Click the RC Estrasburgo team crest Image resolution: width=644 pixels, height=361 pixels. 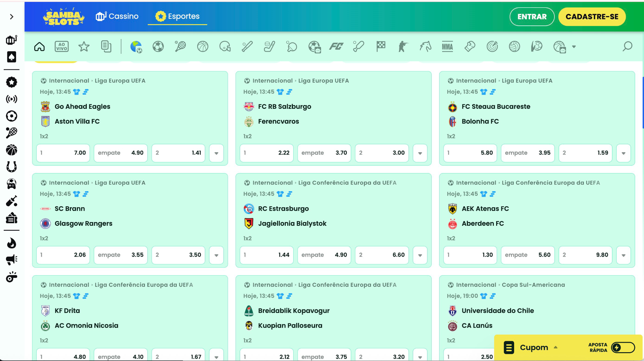[249, 209]
